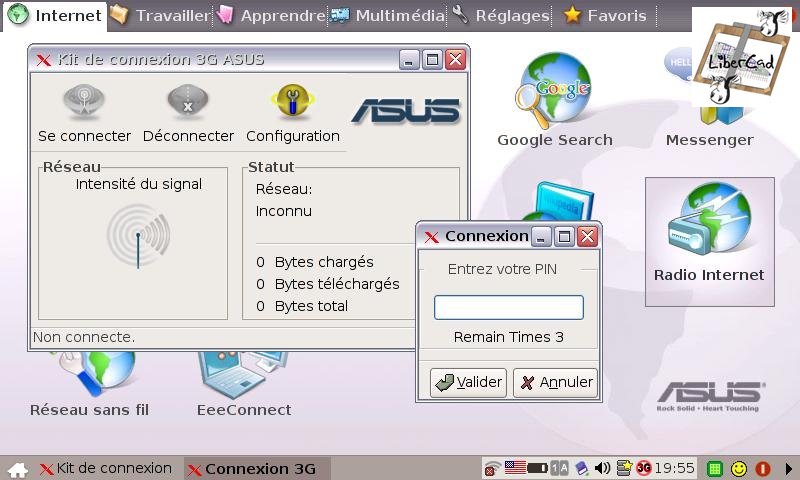Switch to the Internet tab
Image resolution: width=800 pixels, height=480 pixels.
click(55, 15)
